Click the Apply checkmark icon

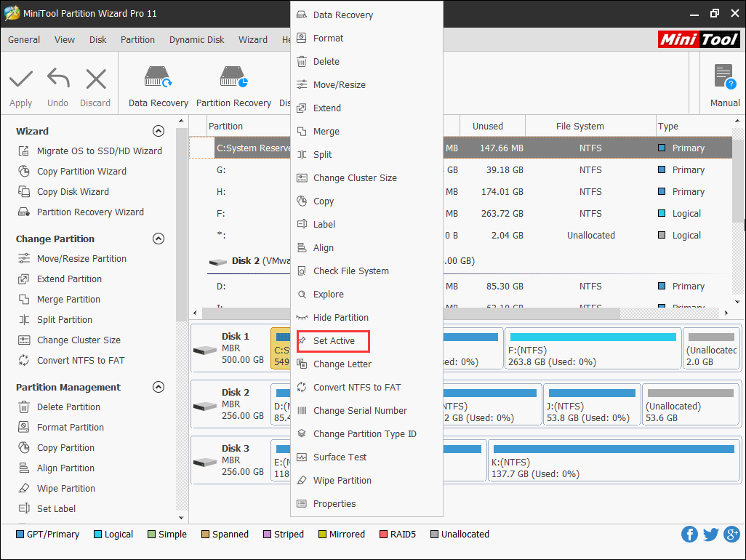pos(21,79)
